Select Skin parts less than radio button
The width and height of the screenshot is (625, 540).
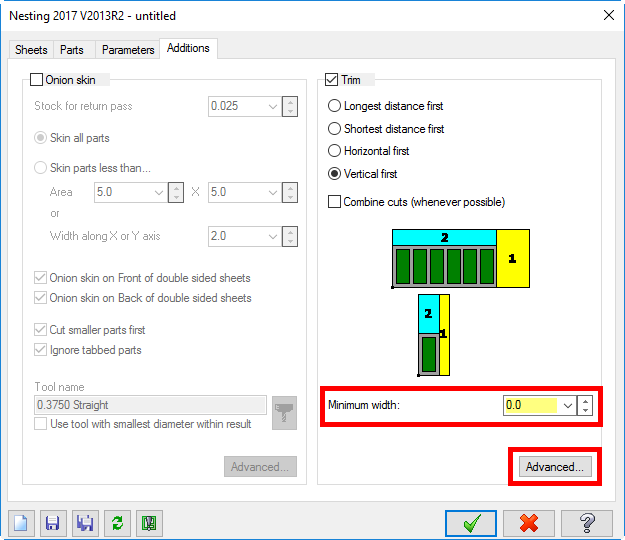pyautogui.click(x=40, y=168)
